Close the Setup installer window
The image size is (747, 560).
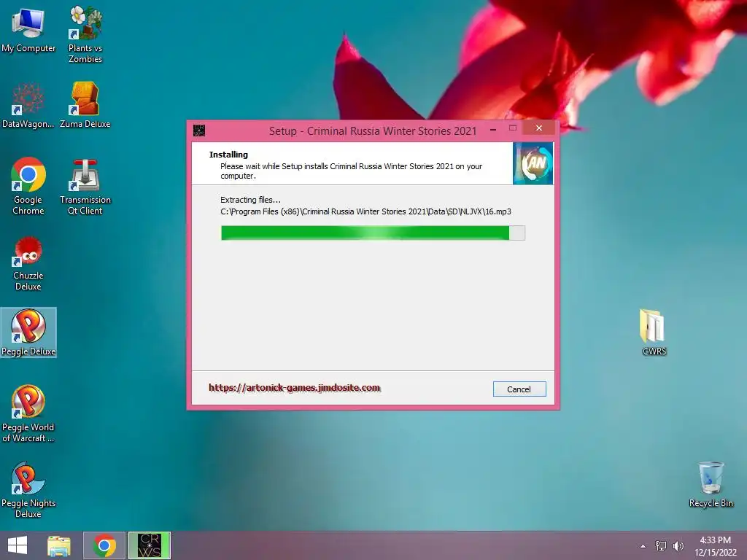(539, 128)
